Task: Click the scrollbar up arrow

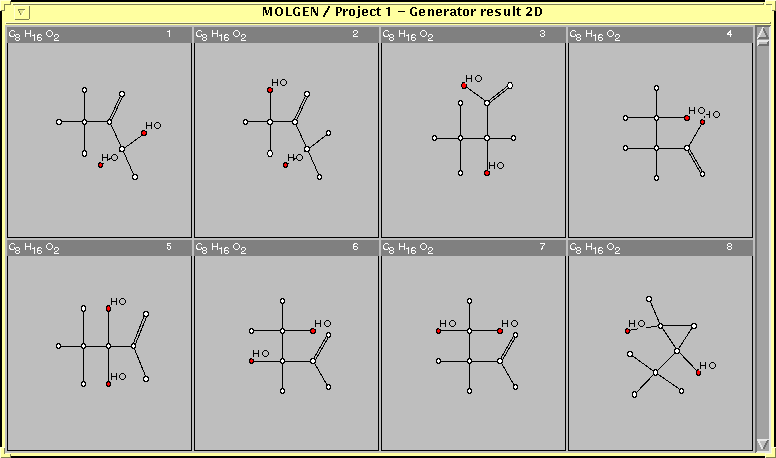Action: [x=763, y=34]
